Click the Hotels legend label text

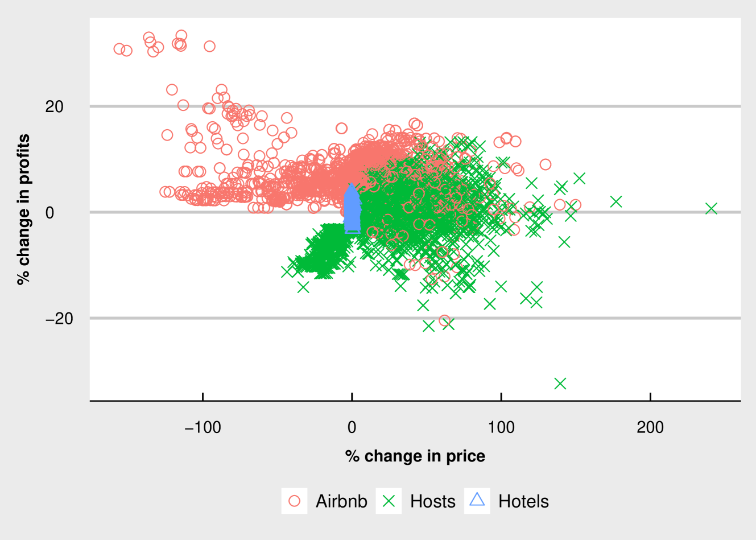(x=523, y=501)
